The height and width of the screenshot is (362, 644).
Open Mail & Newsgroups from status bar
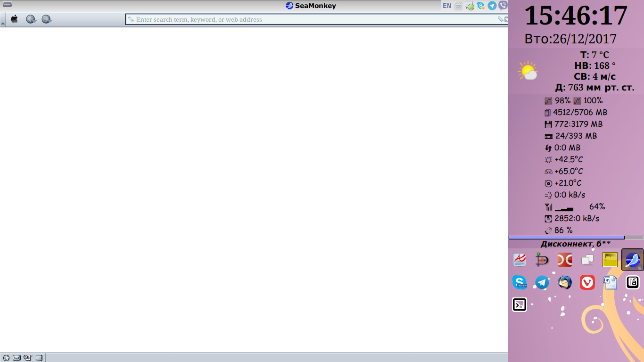(x=17, y=358)
